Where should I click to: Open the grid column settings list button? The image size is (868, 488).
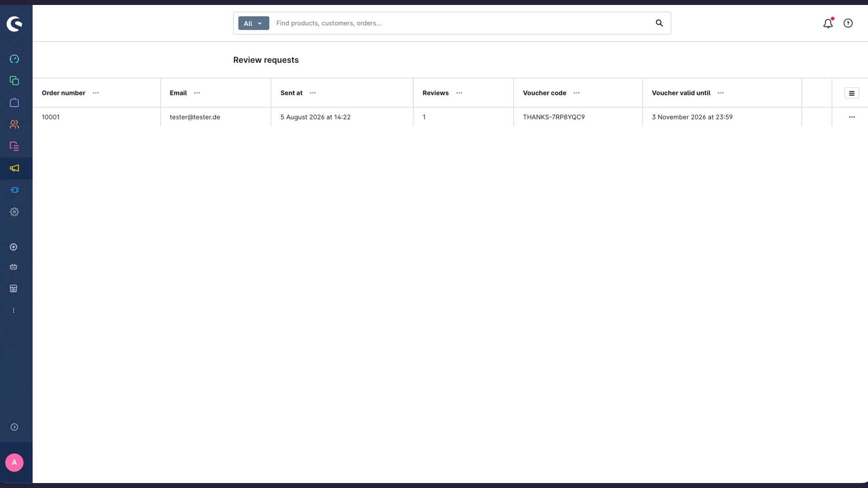point(852,93)
